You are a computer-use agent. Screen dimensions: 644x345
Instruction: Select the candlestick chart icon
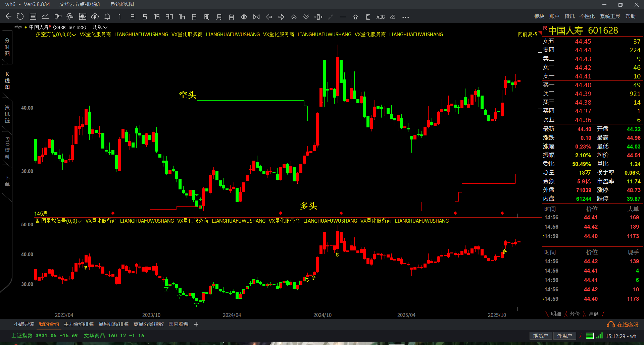(58, 17)
